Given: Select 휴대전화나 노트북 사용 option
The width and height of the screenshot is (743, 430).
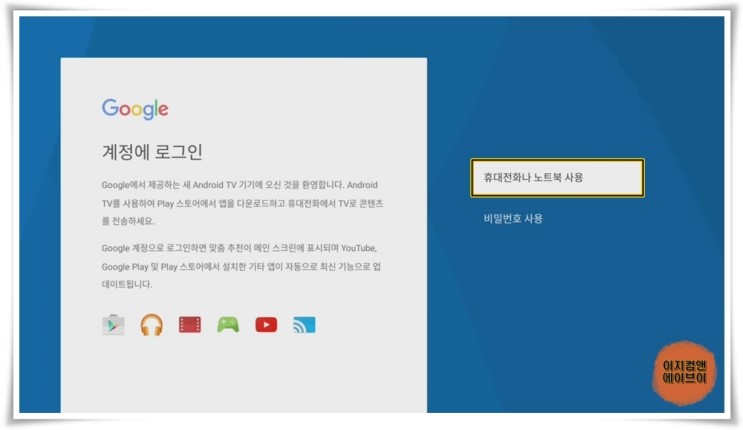Looking at the screenshot, I should point(557,178).
